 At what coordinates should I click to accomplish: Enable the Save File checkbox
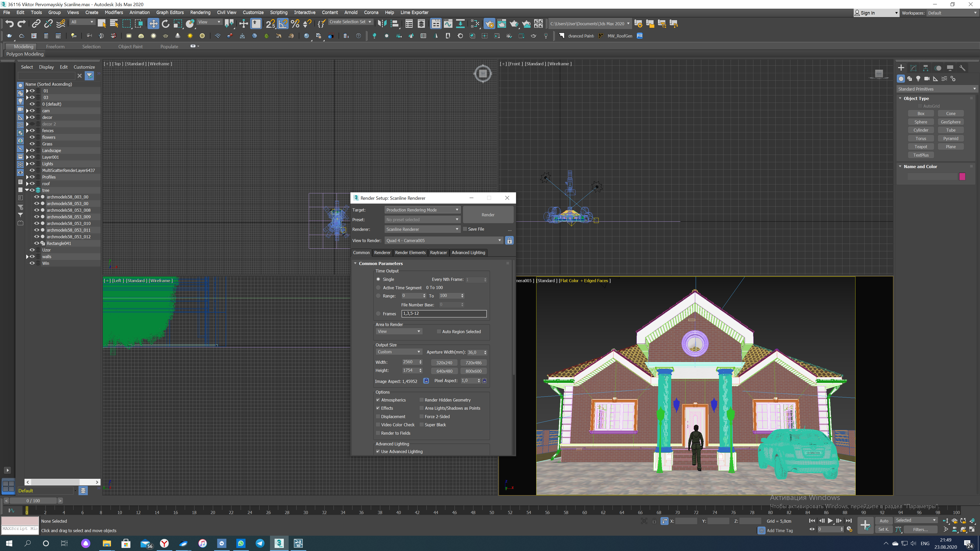tap(464, 229)
